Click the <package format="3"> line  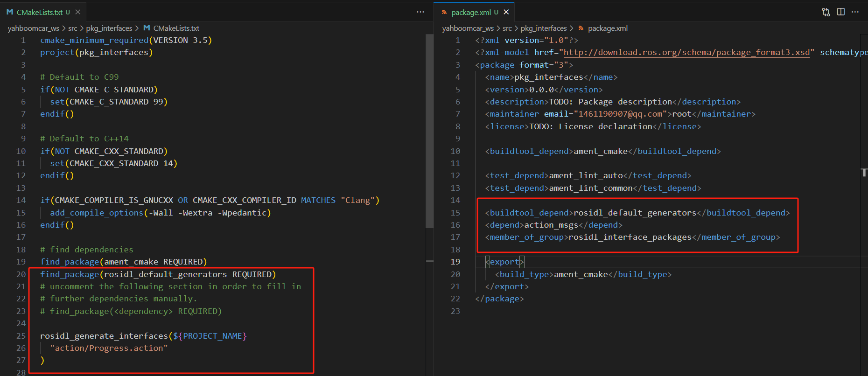coord(524,65)
